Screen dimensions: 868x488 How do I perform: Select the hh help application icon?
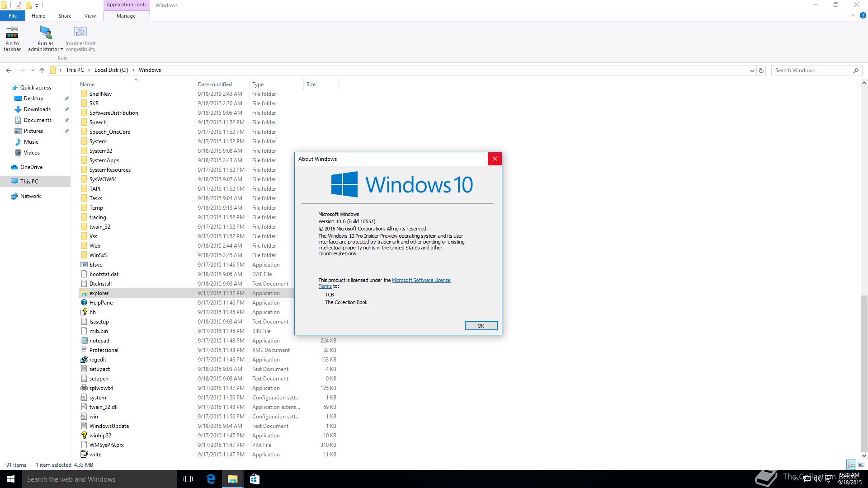click(84, 312)
